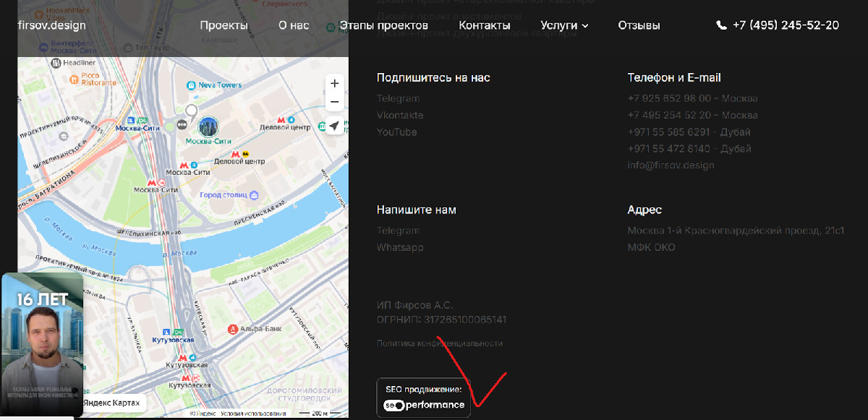Click the info@firsov.design email link
The width and height of the screenshot is (868, 420).
pos(671,166)
